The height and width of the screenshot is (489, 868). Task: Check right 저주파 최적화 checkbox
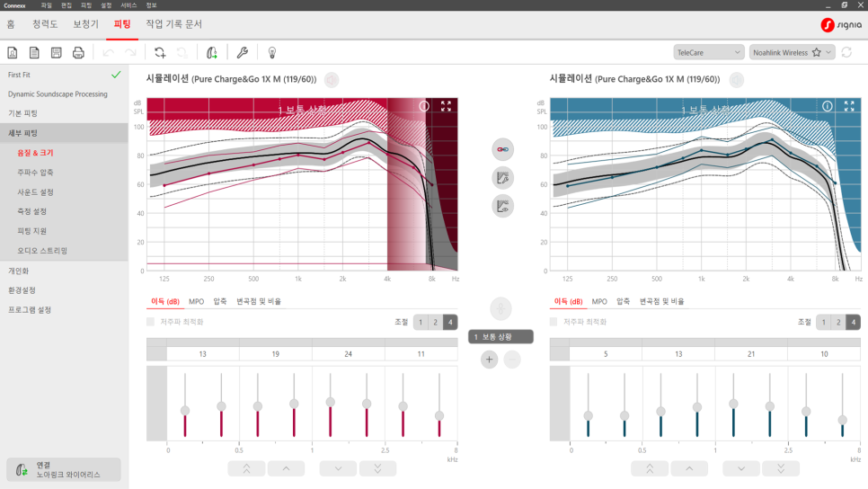pyautogui.click(x=554, y=322)
